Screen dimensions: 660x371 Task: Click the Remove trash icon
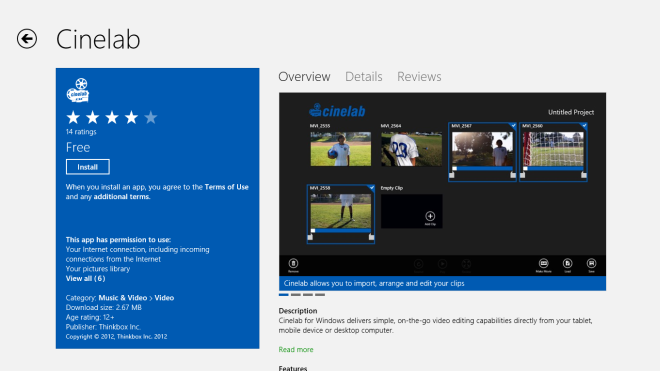[293, 264]
